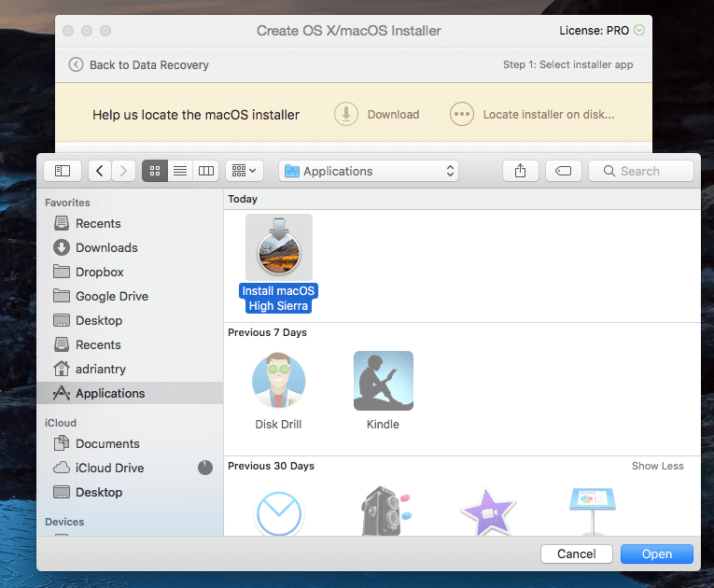The image size is (714, 588).
Task: Click Locate installer on disk...
Action: [549, 114]
